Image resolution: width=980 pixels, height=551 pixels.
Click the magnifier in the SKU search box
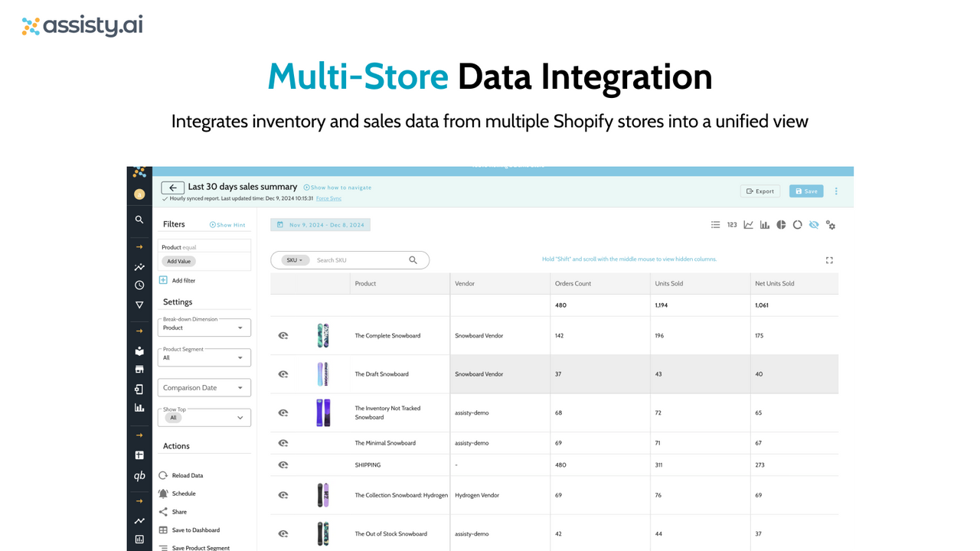pos(413,260)
